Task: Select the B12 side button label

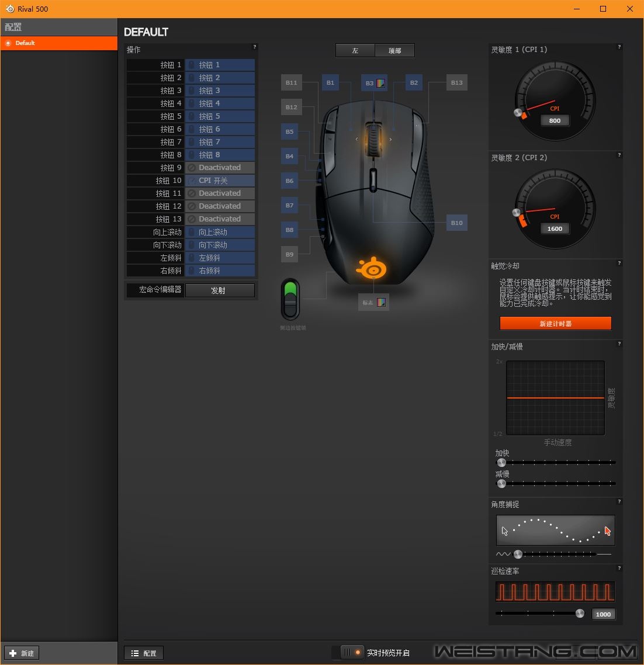Action: (292, 108)
